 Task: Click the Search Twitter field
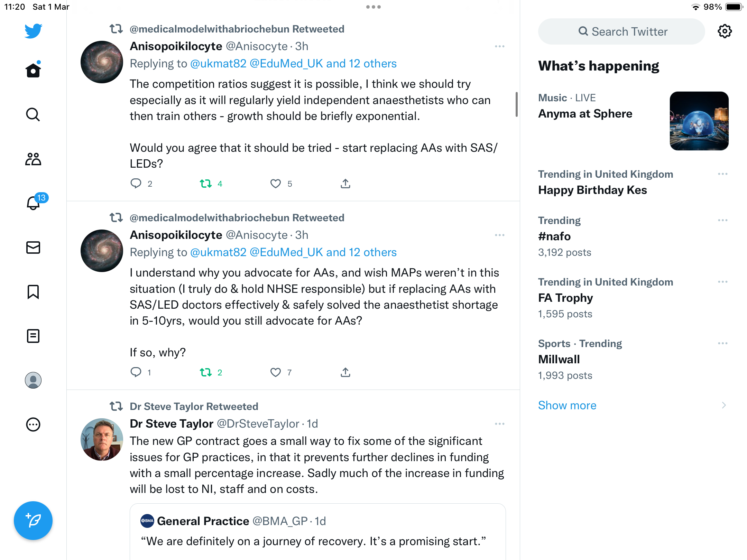621,31
